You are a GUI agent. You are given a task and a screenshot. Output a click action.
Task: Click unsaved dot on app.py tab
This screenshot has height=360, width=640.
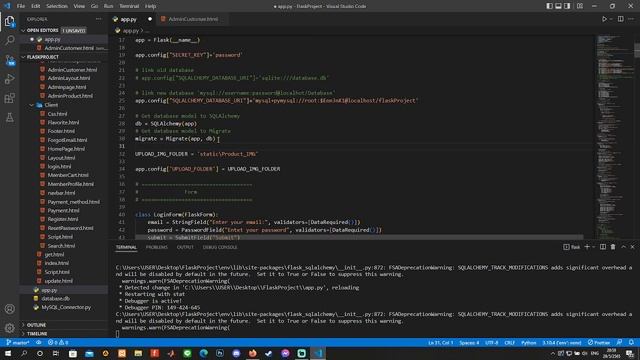point(150,19)
